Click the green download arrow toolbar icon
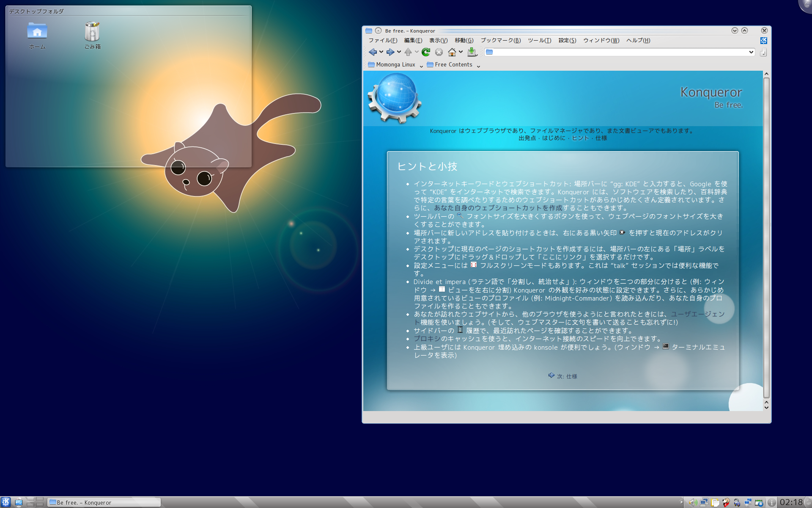The image size is (812, 508). click(472, 52)
